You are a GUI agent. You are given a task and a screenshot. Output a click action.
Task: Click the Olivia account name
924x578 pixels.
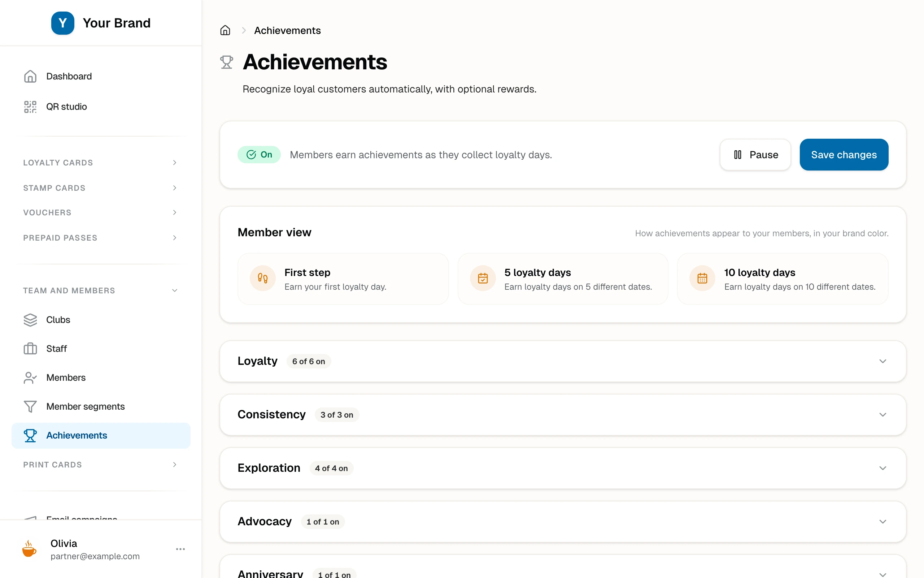click(x=64, y=543)
